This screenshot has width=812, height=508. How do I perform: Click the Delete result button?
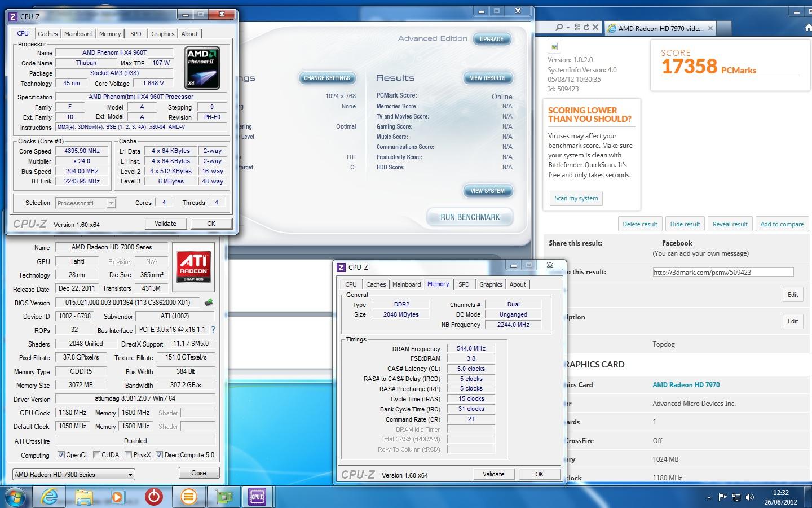point(639,224)
